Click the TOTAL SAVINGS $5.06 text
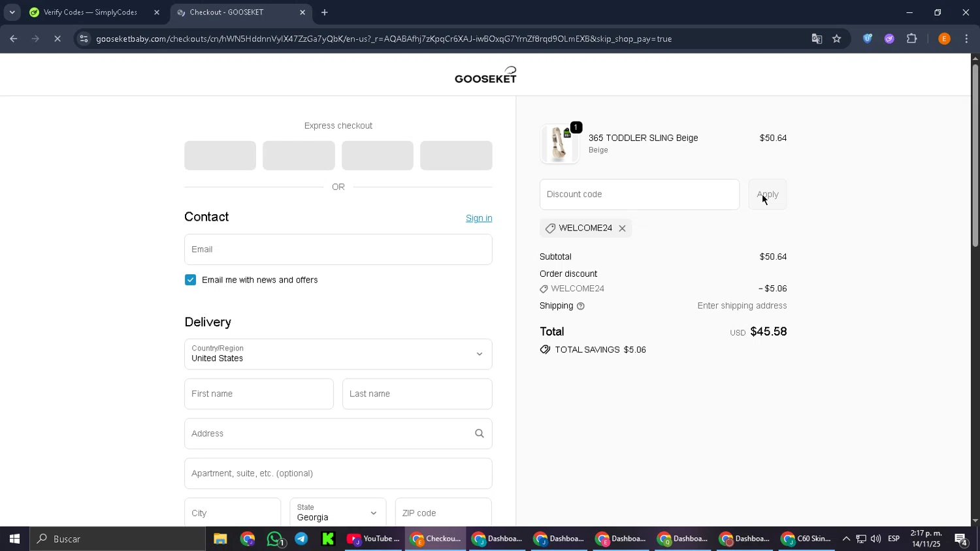The width and height of the screenshot is (980, 551). (x=600, y=350)
